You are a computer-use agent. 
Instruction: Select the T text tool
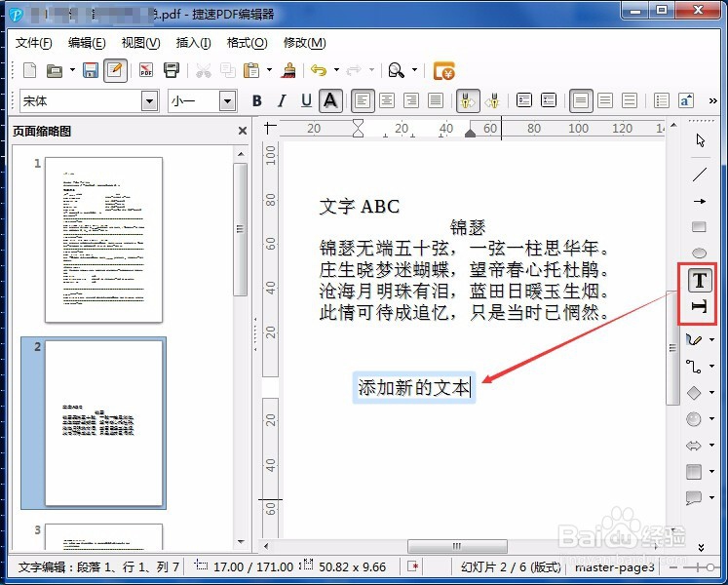(700, 281)
